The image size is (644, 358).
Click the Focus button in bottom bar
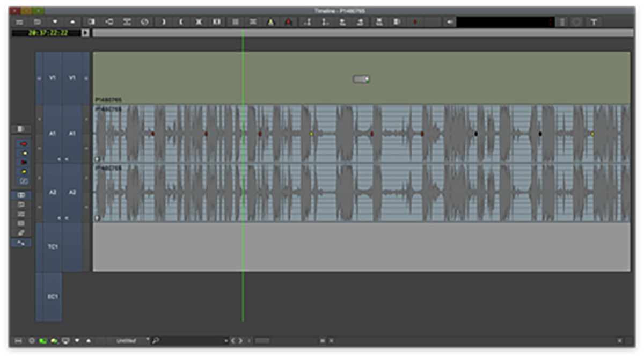coord(19,341)
